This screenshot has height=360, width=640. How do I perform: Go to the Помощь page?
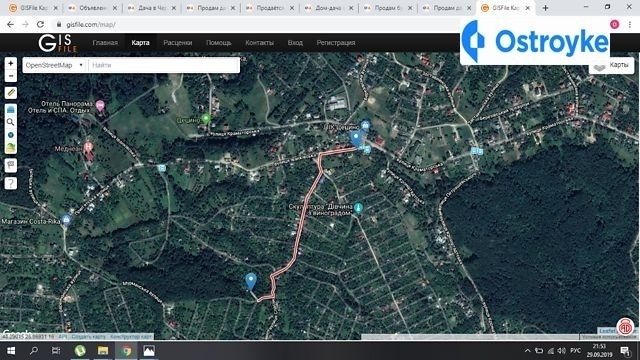[219, 42]
